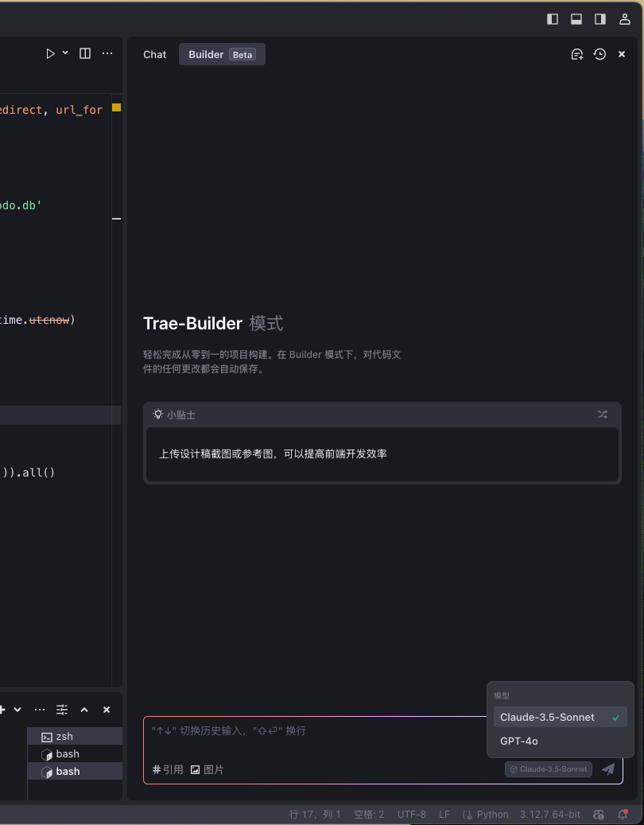The width and height of the screenshot is (644, 825).
Task: Toggle the primary left sidebar layout icon
Action: [x=553, y=19]
